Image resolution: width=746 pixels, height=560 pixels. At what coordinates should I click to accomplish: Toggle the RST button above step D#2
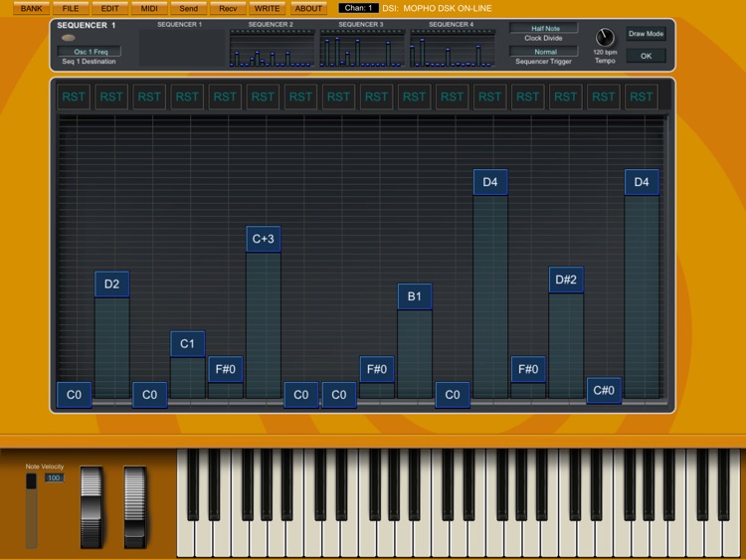tap(565, 97)
